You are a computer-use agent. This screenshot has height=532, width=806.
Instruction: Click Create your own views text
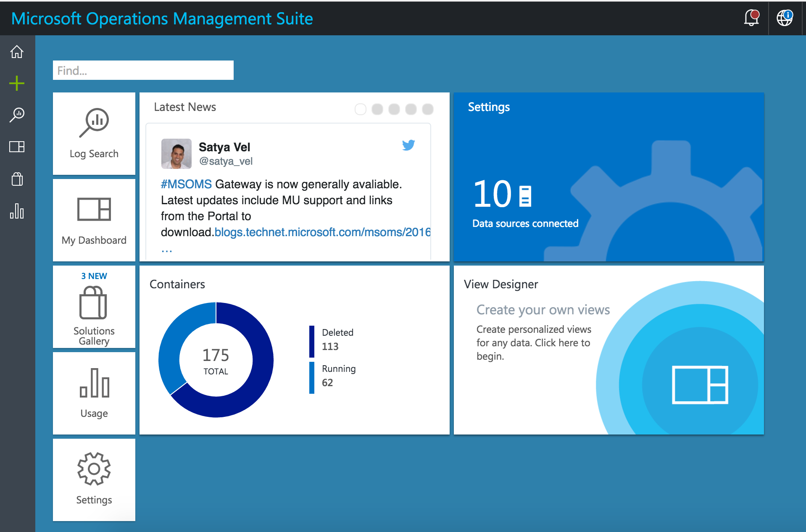click(543, 310)
